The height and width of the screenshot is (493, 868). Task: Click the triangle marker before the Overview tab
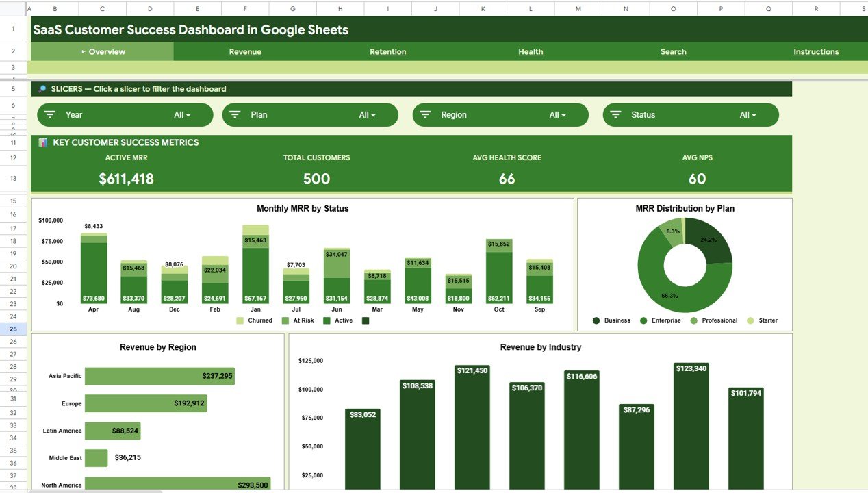[84, 51]
